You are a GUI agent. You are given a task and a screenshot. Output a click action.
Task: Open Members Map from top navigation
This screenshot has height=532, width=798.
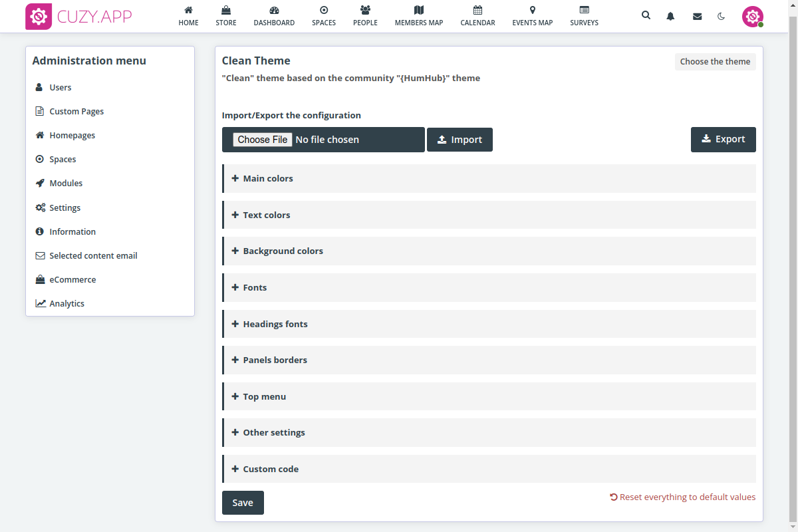click(x=418, y=16)
